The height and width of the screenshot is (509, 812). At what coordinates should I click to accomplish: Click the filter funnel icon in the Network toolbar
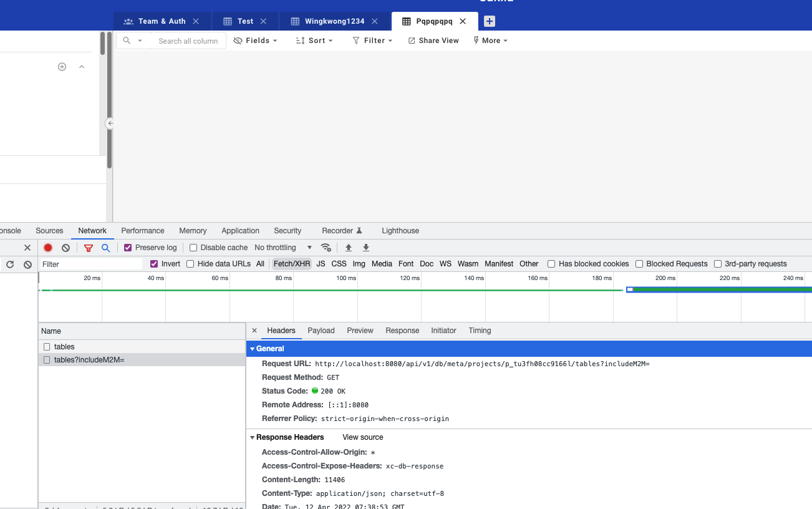88,247
